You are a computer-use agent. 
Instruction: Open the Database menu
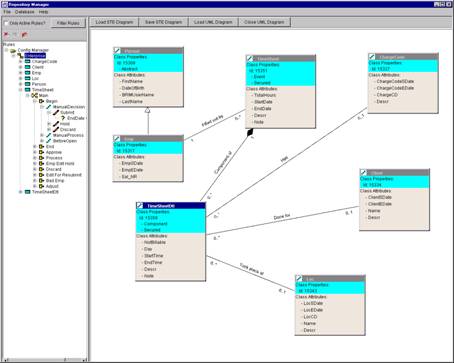(25, 12)
